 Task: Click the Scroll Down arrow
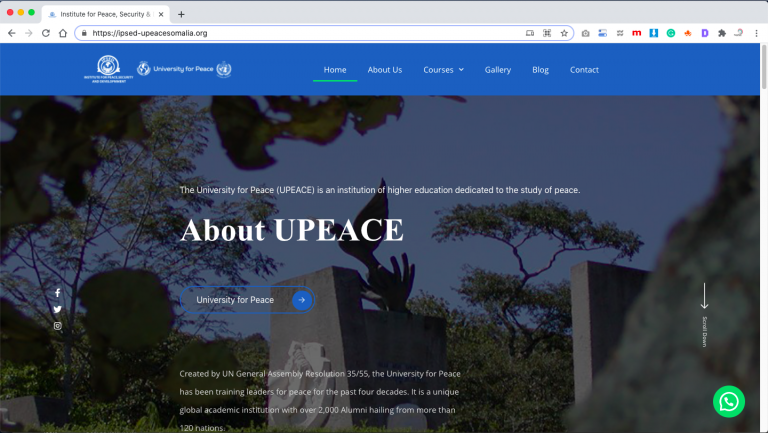point(704,298)
